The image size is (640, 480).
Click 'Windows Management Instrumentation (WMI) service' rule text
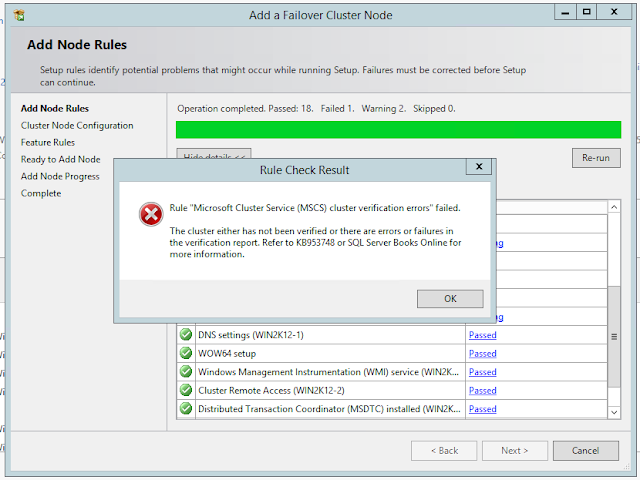[328, 372]
